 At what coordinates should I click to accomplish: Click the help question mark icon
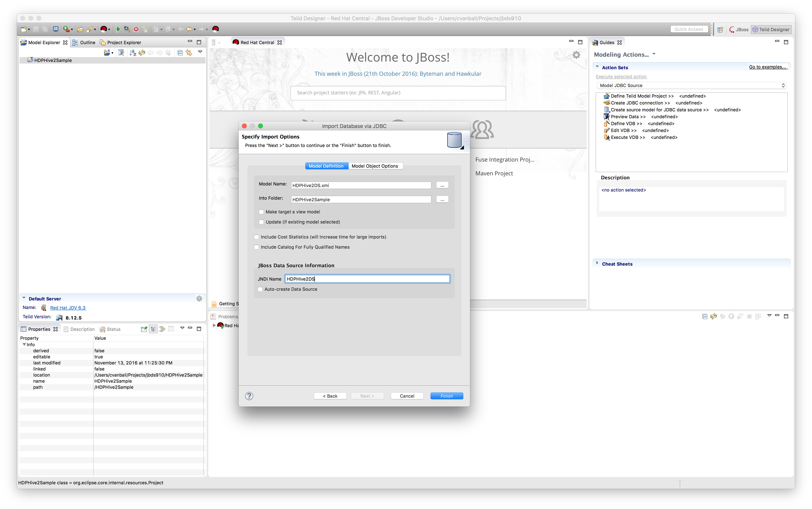[249, 396]
